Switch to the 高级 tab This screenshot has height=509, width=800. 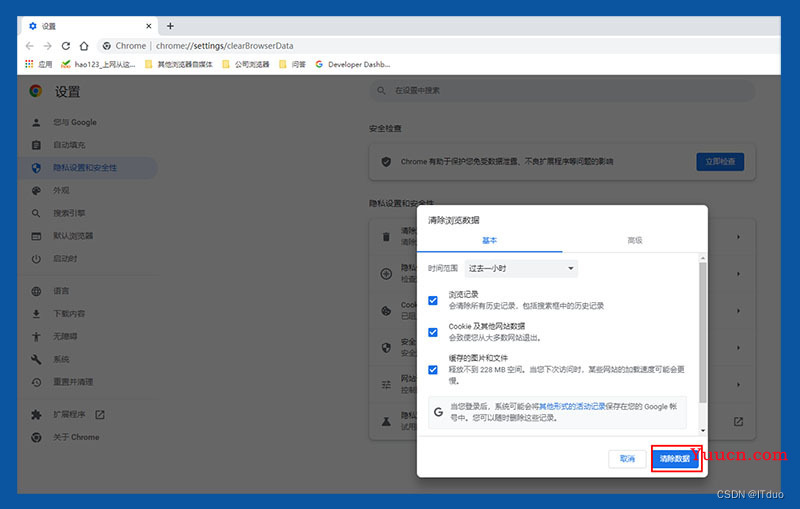[635, 240]
